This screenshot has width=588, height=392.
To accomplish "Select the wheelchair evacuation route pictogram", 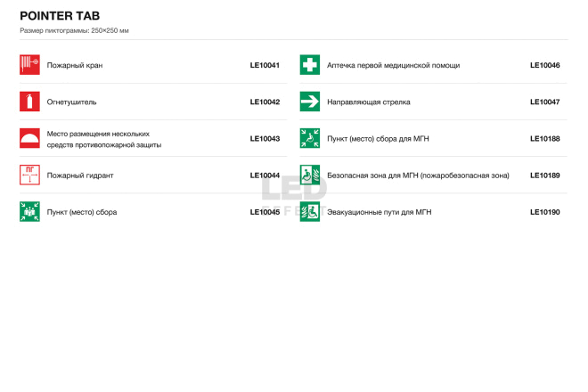I will coord(310,212).
